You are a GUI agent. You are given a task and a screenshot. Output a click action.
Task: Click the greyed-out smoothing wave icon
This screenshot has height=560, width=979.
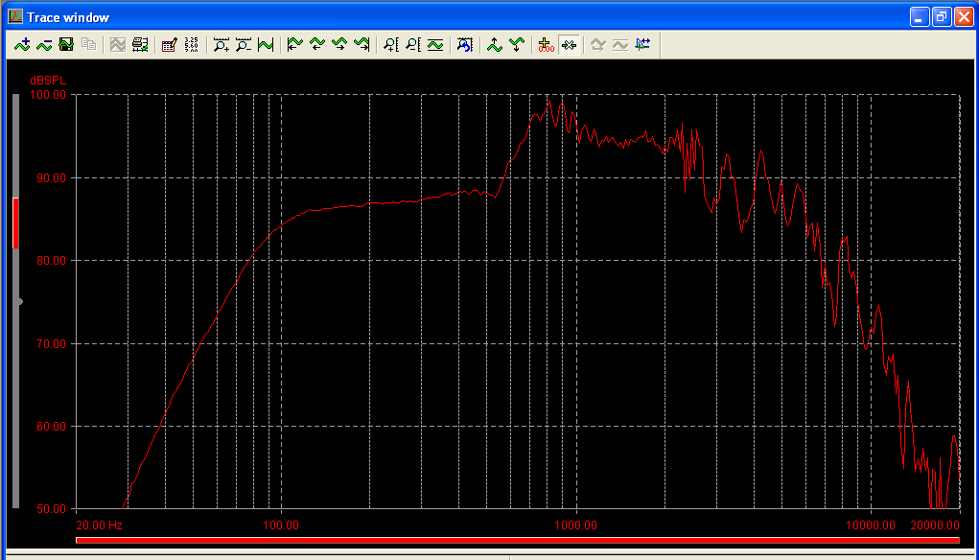(620, 45)
